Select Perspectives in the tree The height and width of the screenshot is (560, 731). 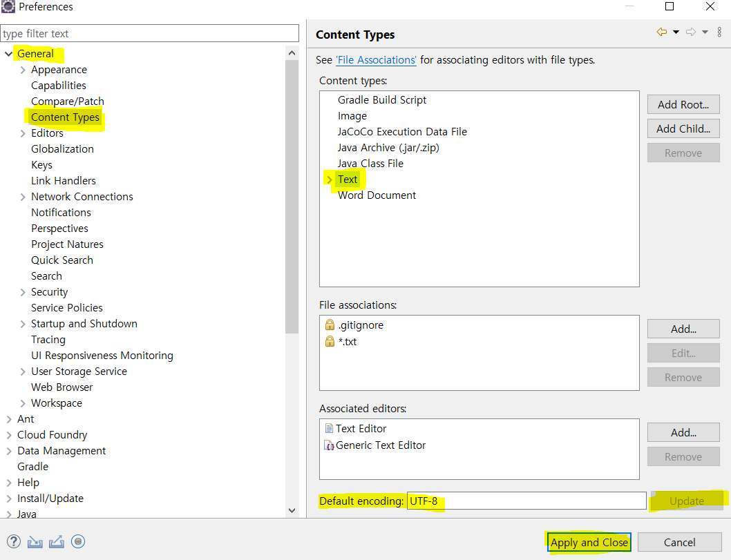coord(59,229)
